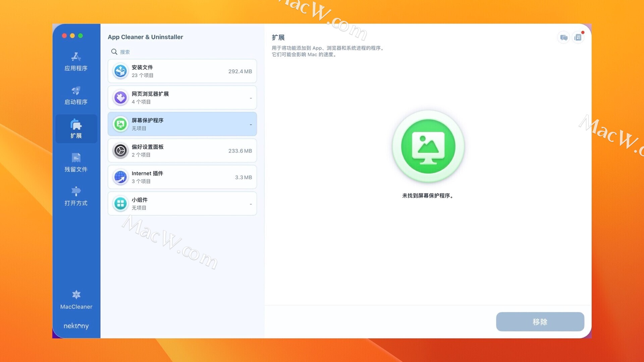The image size is (644, 362).
Task: Click the grayed 移除 remove button
Action: coord(540,322)
